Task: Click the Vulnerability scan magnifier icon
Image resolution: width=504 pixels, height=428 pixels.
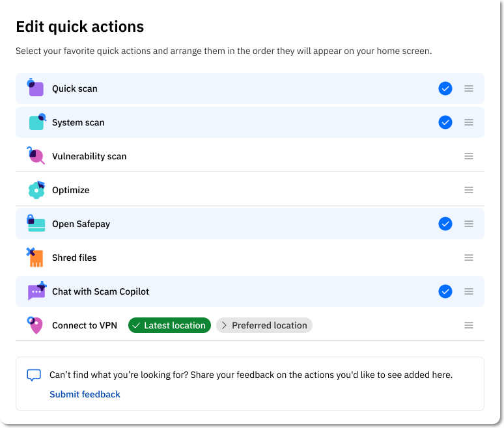Action: pos(35,155)
